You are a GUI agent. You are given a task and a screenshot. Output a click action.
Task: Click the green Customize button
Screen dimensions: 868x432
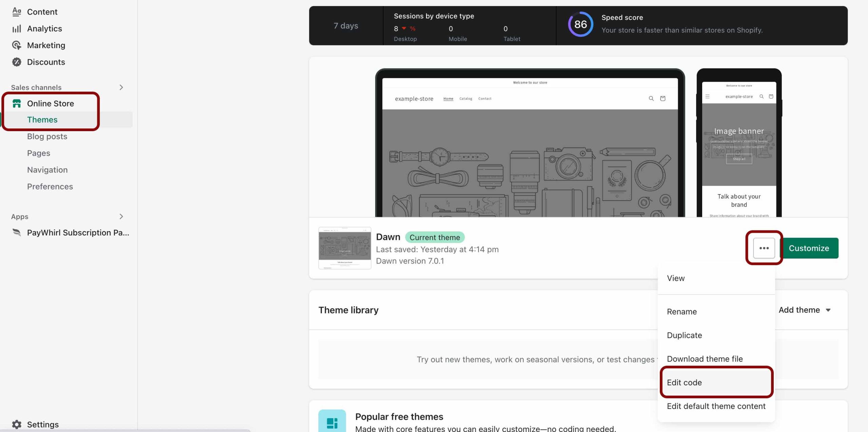click(809, 248)
